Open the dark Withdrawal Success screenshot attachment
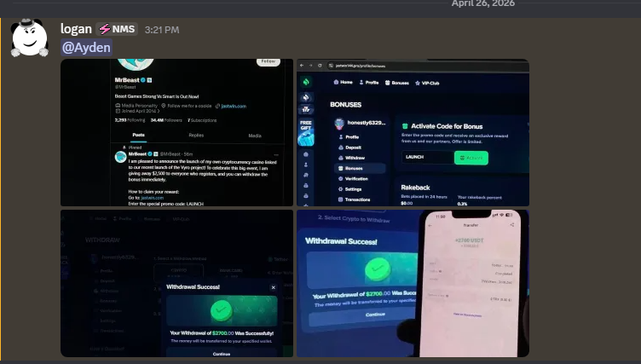Screen dimensions: 641x364 pyautogui.click(x=177, y=283)
